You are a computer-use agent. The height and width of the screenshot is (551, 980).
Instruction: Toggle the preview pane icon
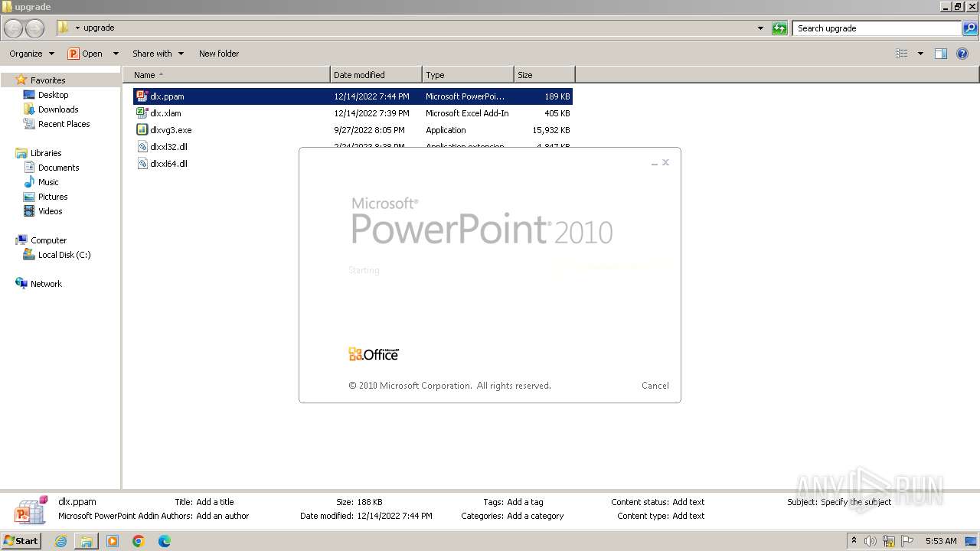pos(941,54)
